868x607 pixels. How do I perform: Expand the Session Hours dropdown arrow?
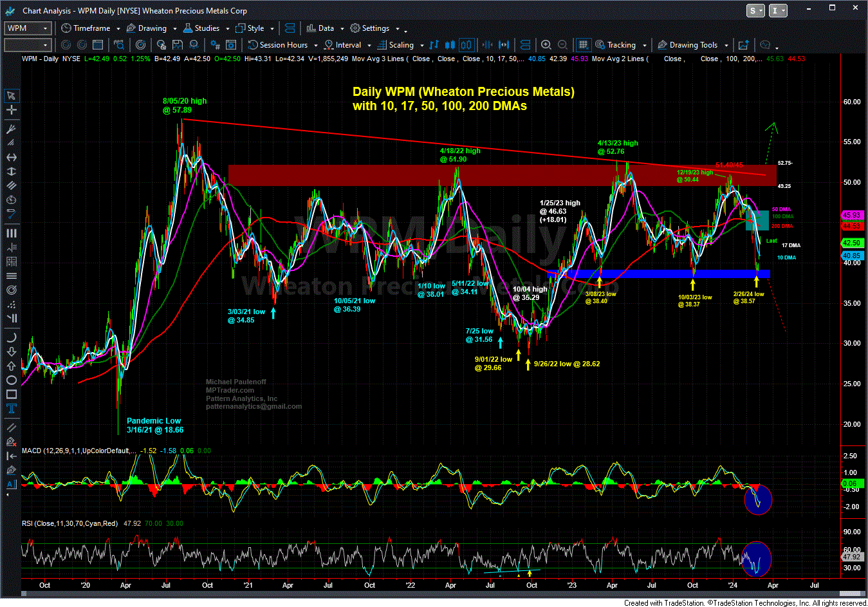coord(315,45)
